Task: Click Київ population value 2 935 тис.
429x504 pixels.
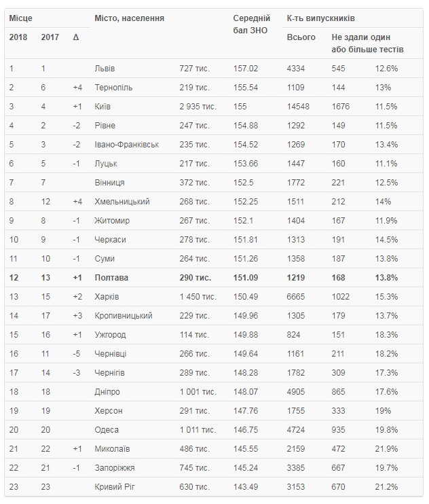Action: [198, 107]
